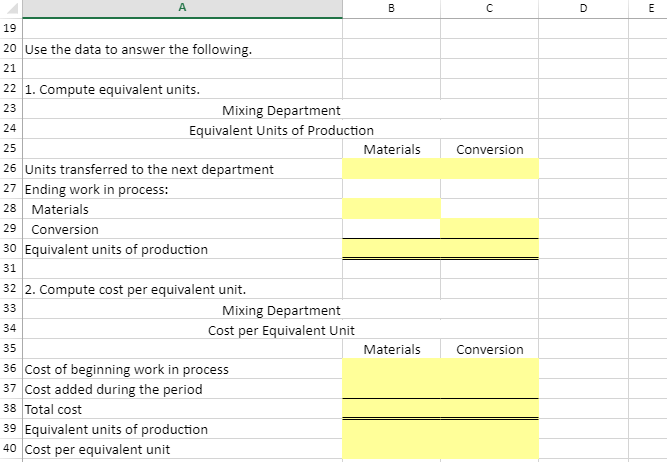The image size is (667, 462).
Task: Click 'Units transferred to the next department' label
Action: pos(149,169)
